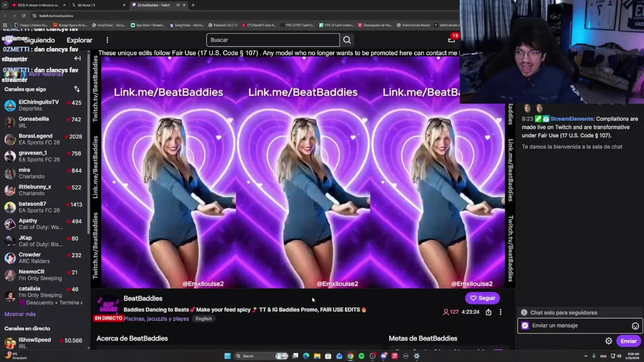The height and width of the screenshot is (362, 644).
Task: Open File Explorer from the taskbar
Action: point(317,356)
